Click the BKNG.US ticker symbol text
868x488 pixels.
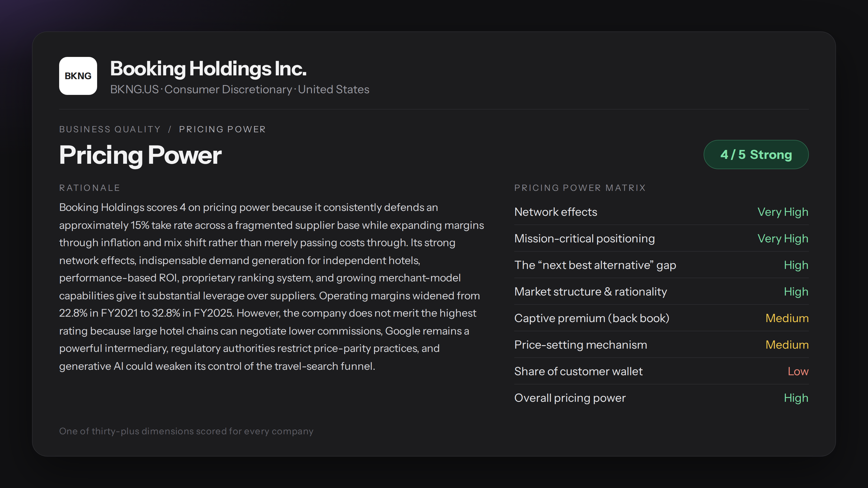pyautogui.click(x=134, y=89)
